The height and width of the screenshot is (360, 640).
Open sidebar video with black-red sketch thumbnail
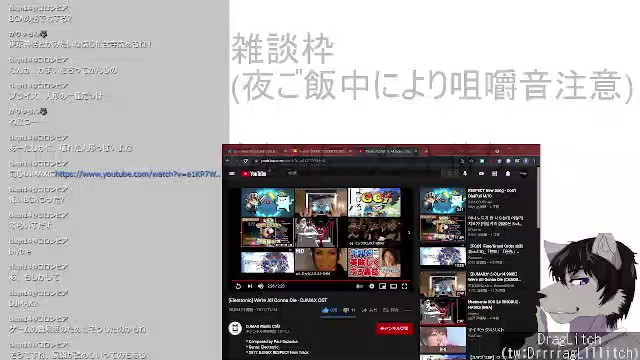[442, 311]
